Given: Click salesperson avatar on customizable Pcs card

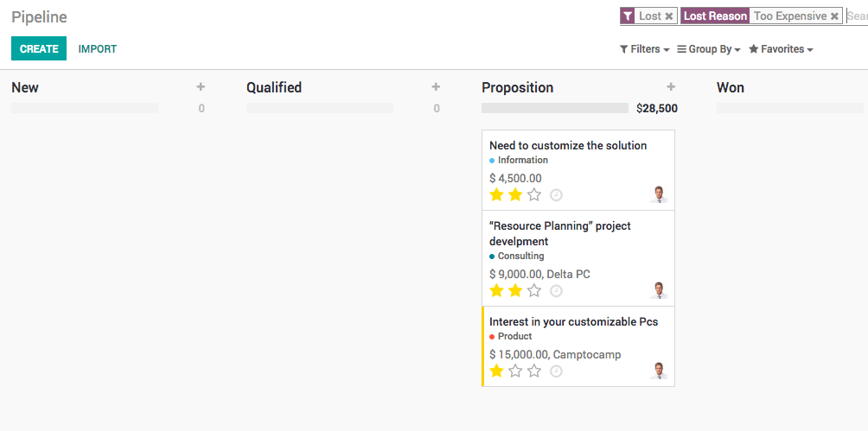Looking at the screenshot, I should point(659,371).
